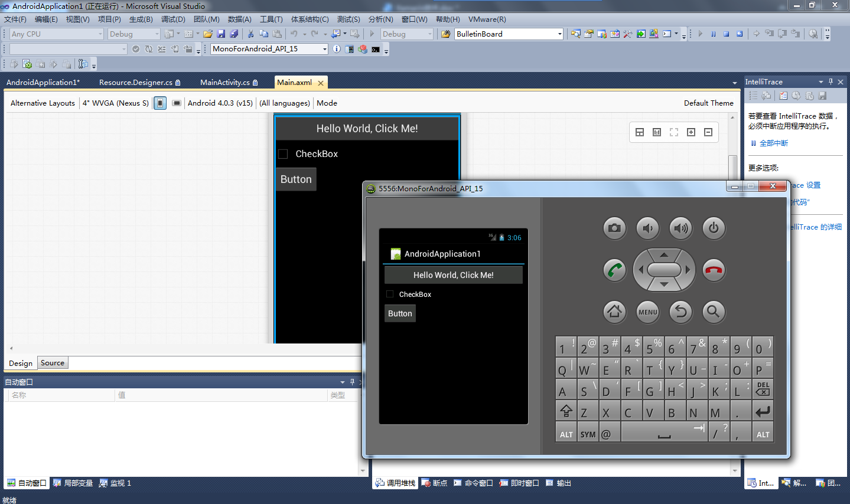This screenshot has width=850, height=504.
Task: Open the (All languages) selector
Action: point(285,103)
